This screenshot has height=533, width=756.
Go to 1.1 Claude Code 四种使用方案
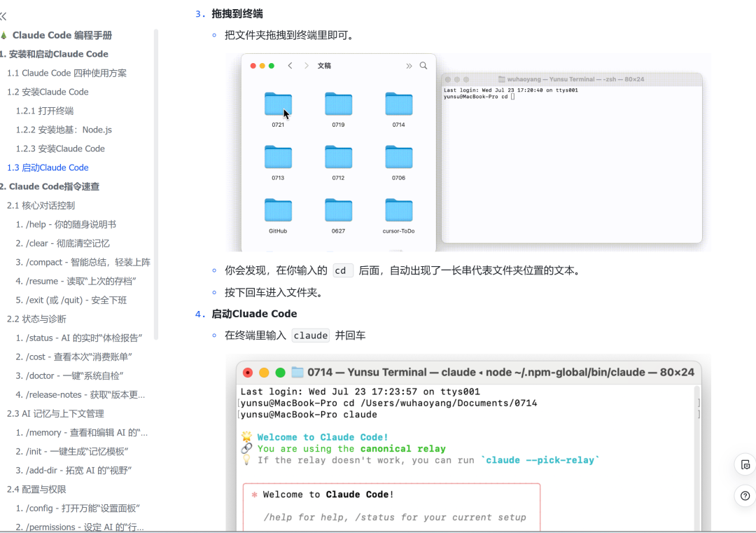pyautogui.click(x=67, y=73)
